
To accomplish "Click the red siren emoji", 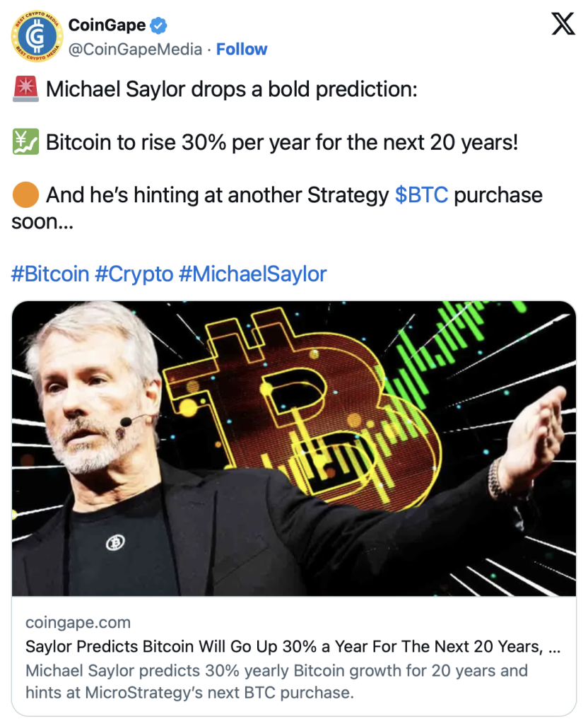I will tap(25, 89).
